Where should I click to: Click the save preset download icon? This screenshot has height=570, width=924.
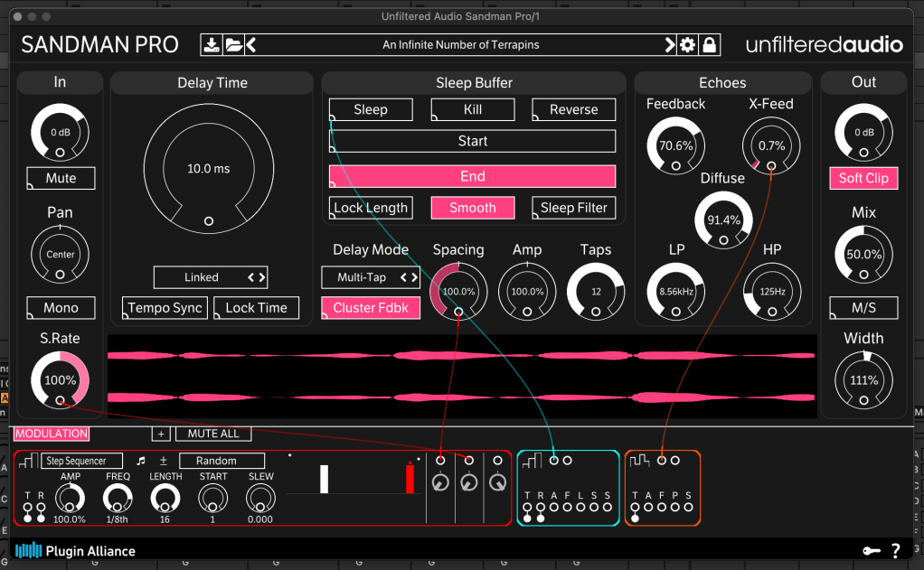211,45
